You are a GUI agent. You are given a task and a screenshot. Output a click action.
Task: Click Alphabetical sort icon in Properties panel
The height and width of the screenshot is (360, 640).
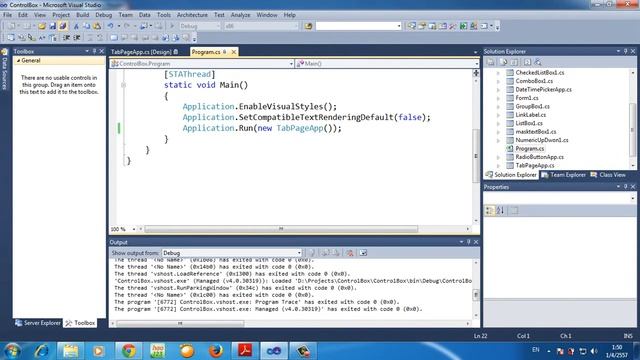(500, 210)
